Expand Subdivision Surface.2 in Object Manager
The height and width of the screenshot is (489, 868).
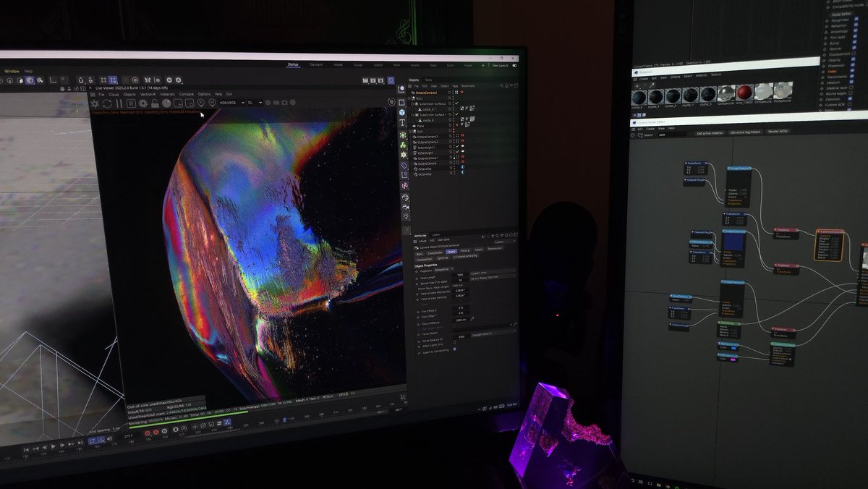pos(412,103)
